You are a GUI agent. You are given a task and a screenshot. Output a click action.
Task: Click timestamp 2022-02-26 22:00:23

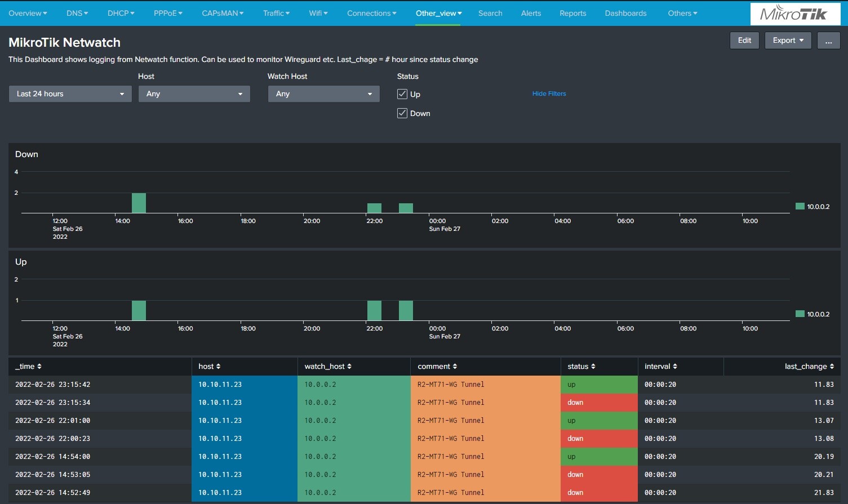coord(52,439)
